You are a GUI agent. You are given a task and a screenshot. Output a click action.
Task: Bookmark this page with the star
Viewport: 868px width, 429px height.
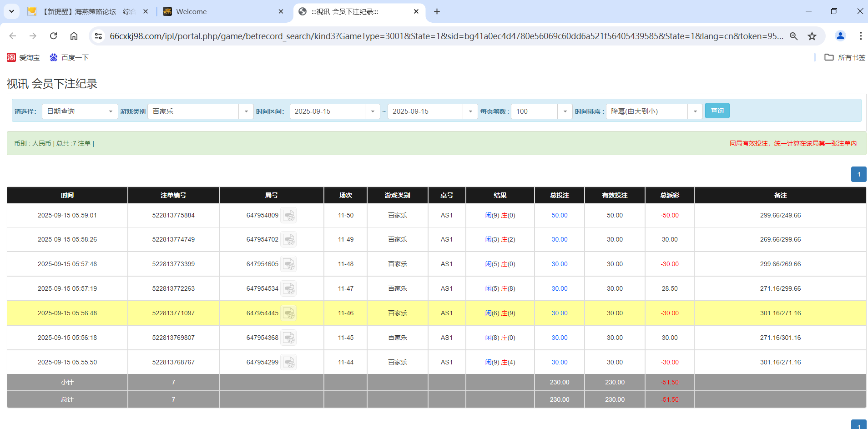coord(812,36)
